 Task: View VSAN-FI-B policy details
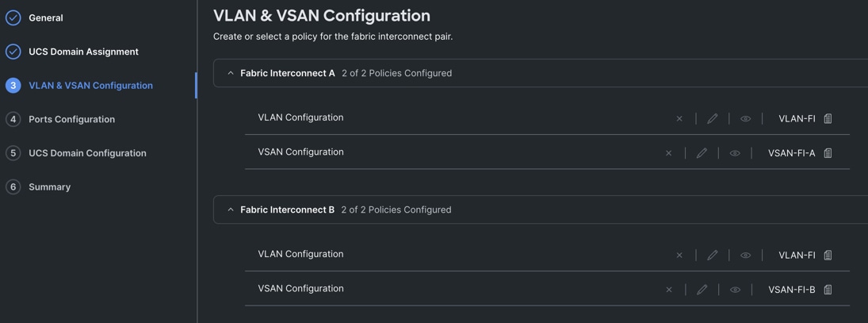pos(735,290)
